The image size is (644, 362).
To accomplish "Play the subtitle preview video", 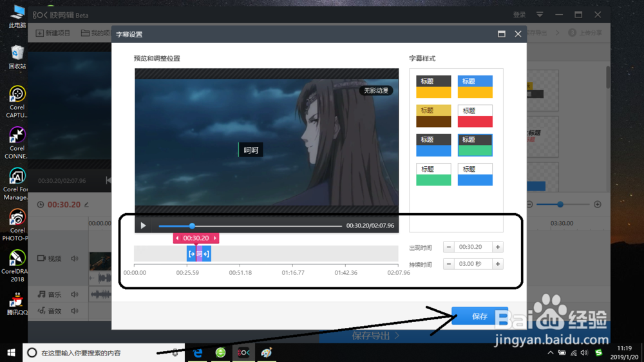I will (143, 225).
